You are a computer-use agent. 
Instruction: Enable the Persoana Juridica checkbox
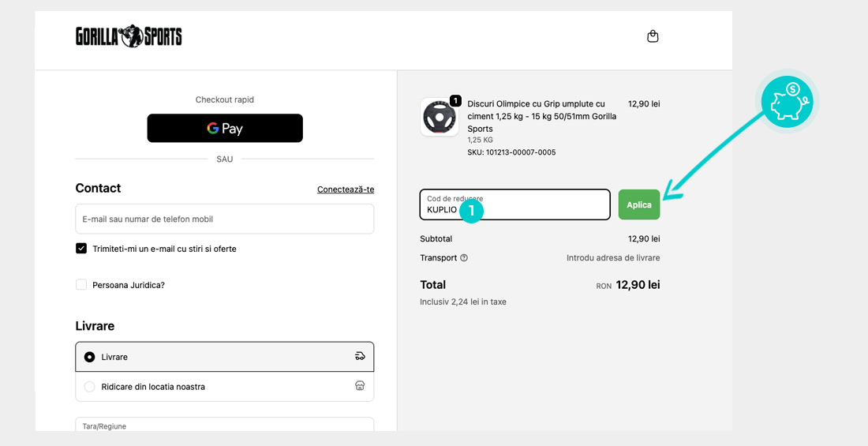tap(81, 285)
